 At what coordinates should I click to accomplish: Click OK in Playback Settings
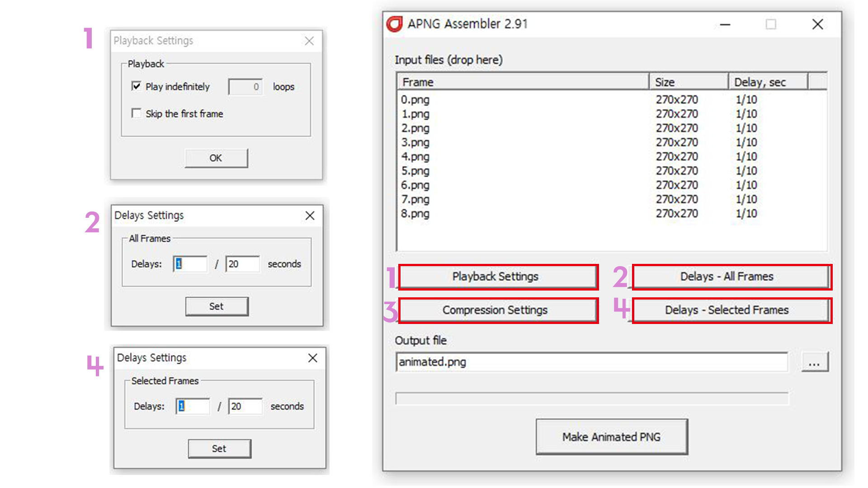pos(216,158)
